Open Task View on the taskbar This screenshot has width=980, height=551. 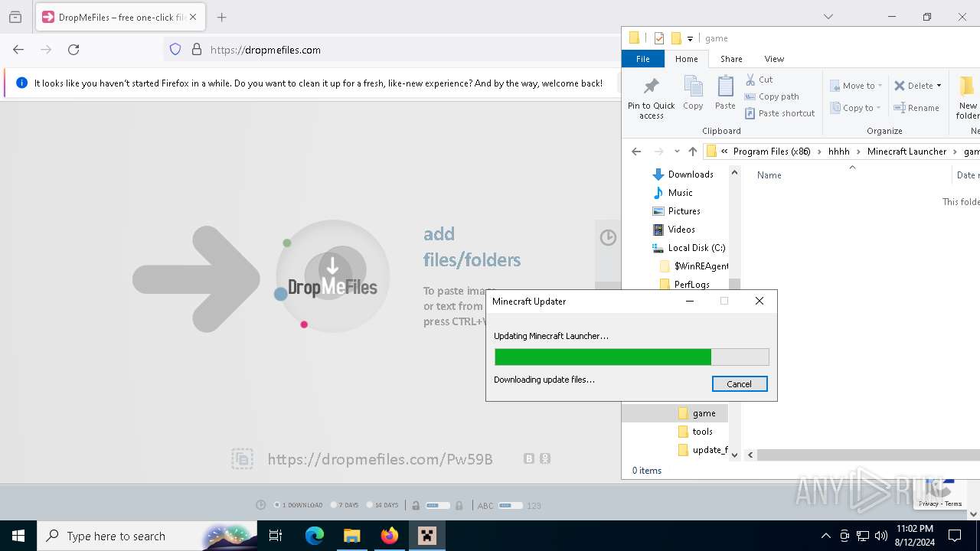click(276, 536)
